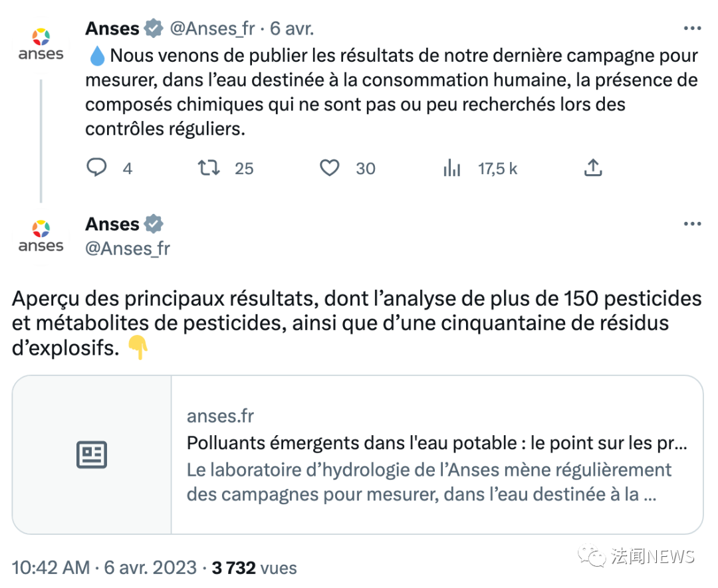Click the Anses avatar on the first tweet
718x588 pixels.
click(41, 45)
